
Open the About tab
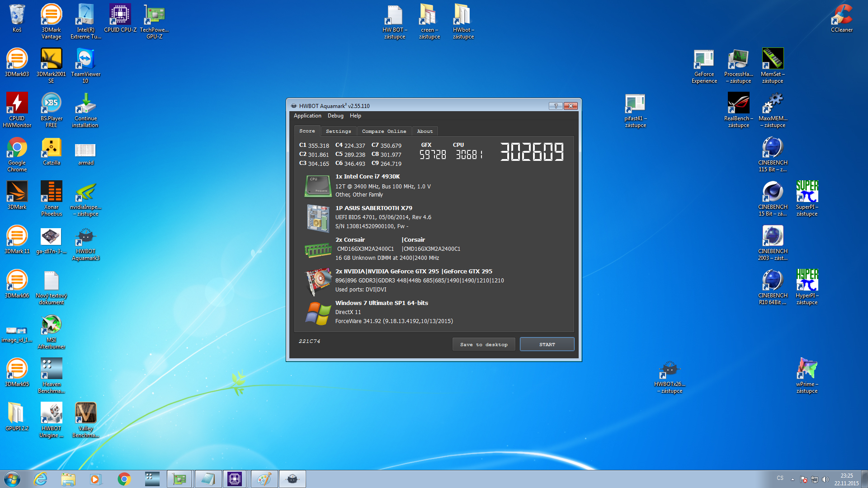click(x=425, y=131)
